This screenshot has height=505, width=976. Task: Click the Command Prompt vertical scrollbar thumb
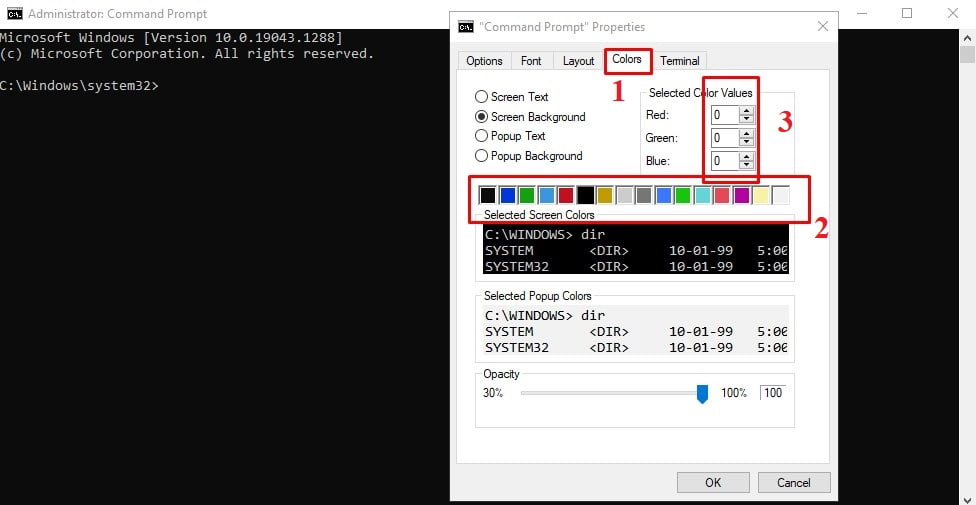coord(967,55)
